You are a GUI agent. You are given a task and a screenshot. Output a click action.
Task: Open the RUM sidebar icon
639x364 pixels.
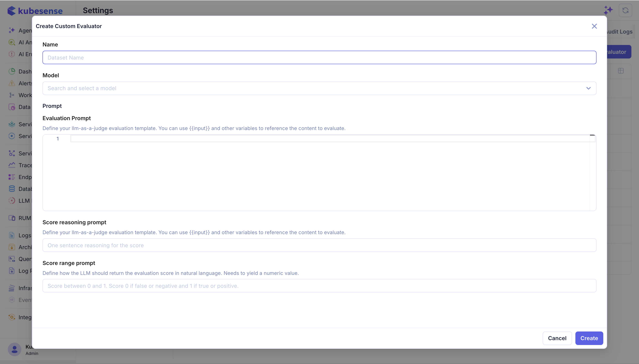tap(11, 218)
